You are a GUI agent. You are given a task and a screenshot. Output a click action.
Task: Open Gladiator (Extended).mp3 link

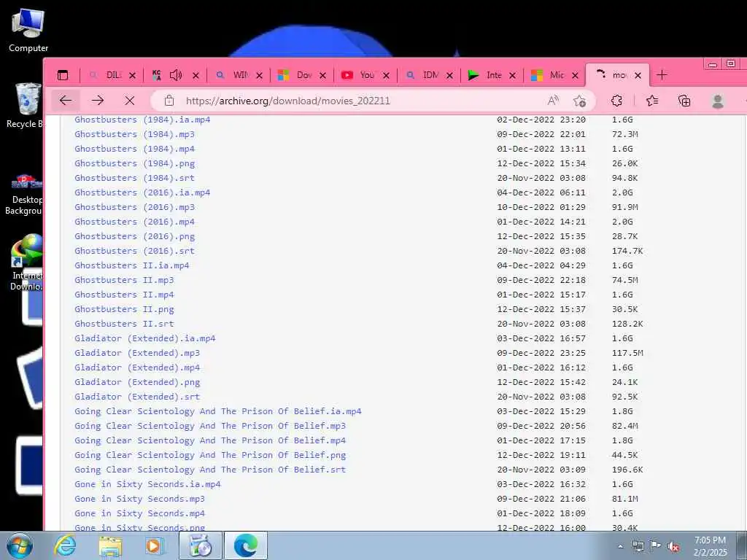137,353
